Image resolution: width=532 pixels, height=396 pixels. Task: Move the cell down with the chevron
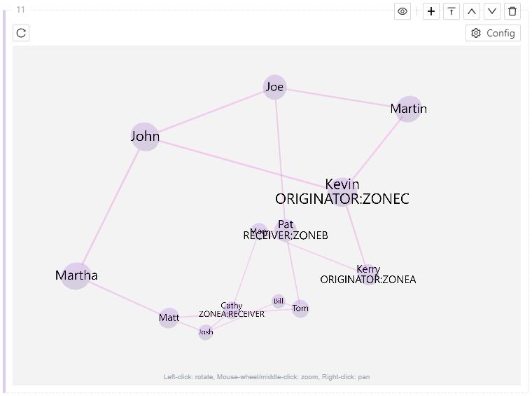point(492,11)
